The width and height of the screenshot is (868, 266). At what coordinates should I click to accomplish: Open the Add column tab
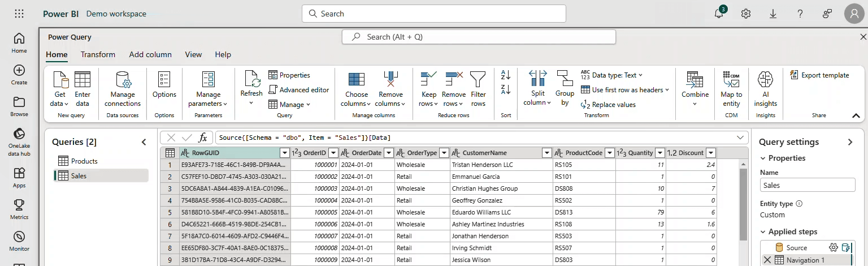pyautogui.click(x=150, y=54)
